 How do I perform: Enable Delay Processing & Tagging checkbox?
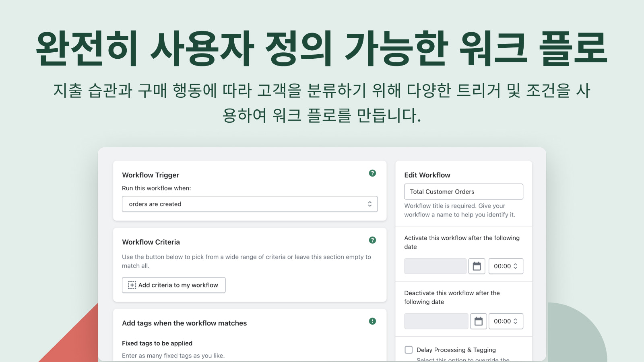409,350
